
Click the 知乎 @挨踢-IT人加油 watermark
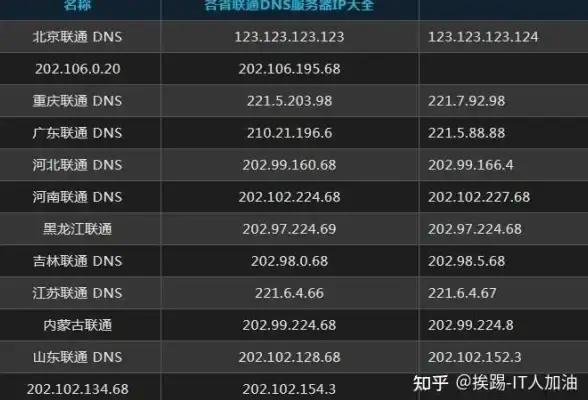point(495,383)
